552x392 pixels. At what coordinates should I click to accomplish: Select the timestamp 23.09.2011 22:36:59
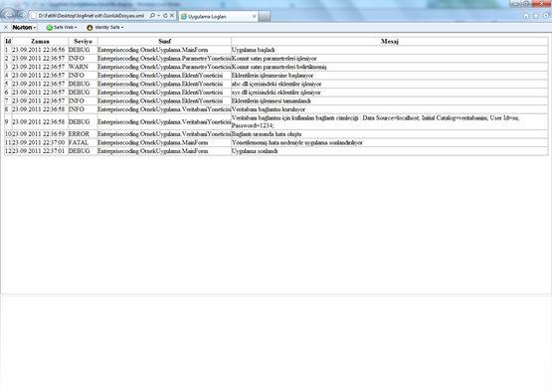(39, 134)
